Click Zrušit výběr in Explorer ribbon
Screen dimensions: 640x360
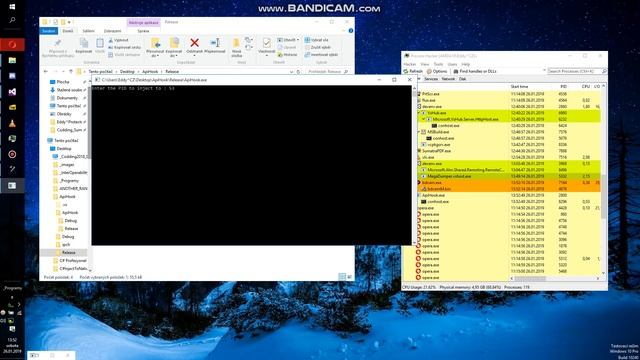[318, 47]
